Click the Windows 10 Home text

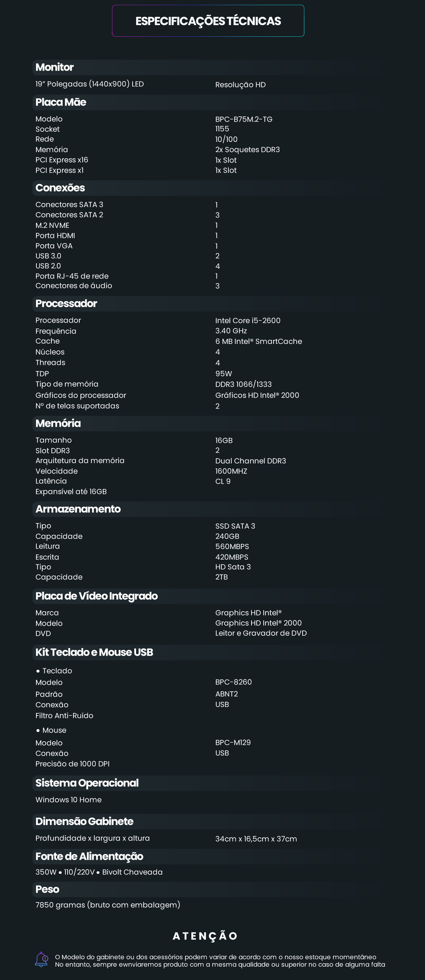(x=69, y=800)
